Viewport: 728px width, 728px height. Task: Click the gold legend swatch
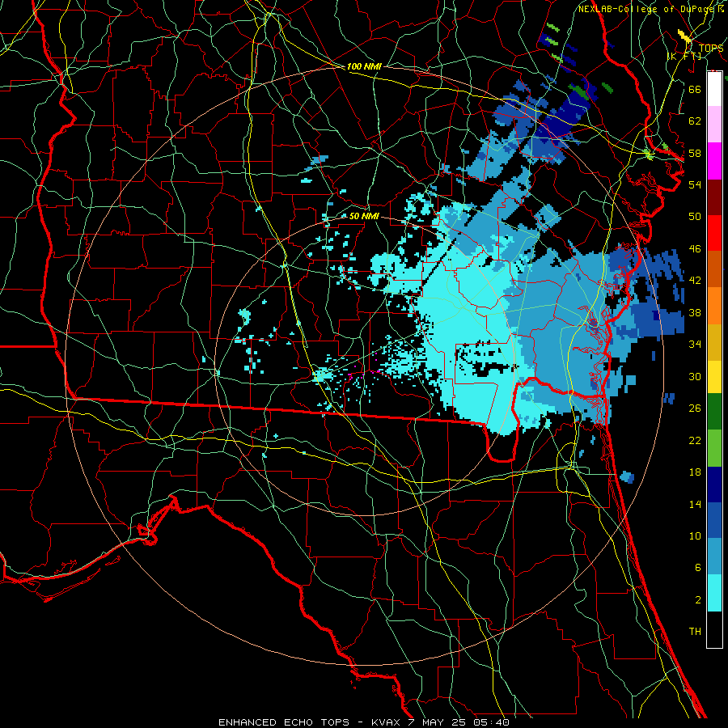714,341
